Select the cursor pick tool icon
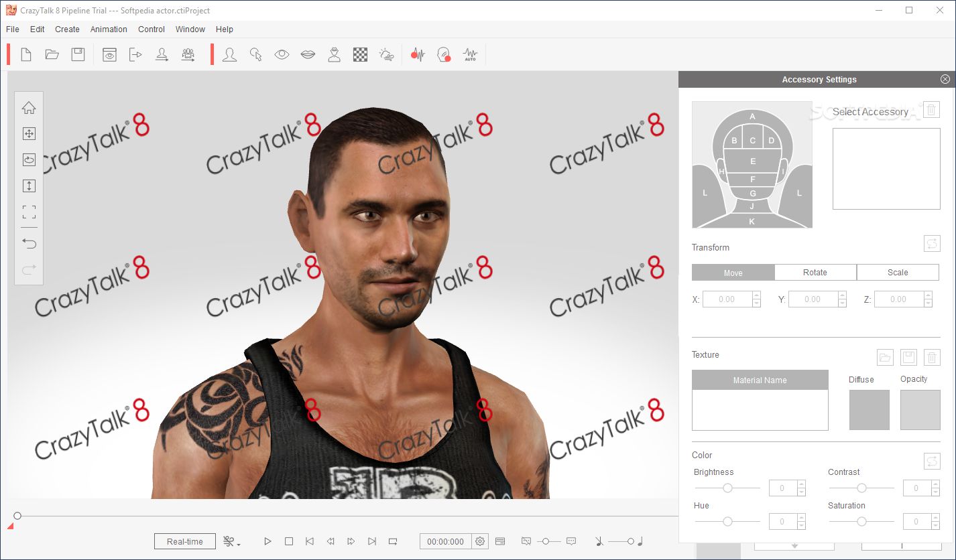 255,55
